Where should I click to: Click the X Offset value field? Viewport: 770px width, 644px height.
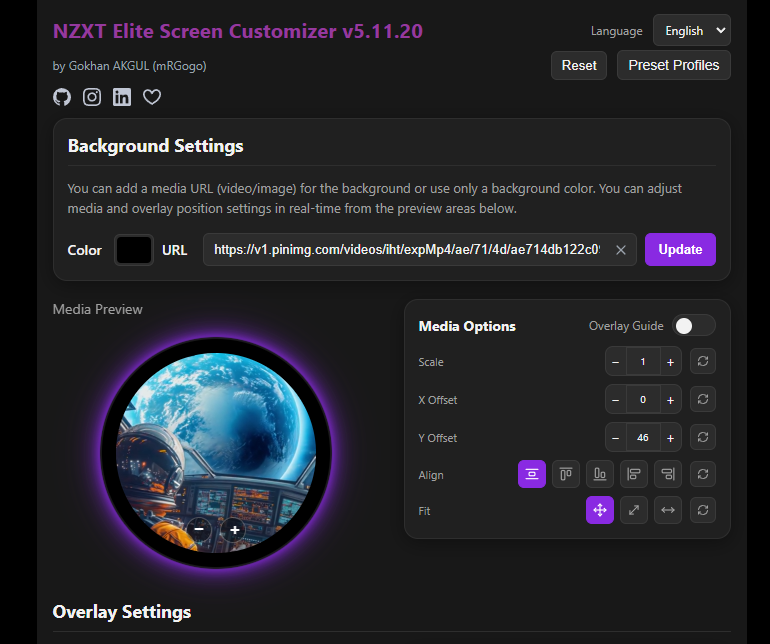643,400
